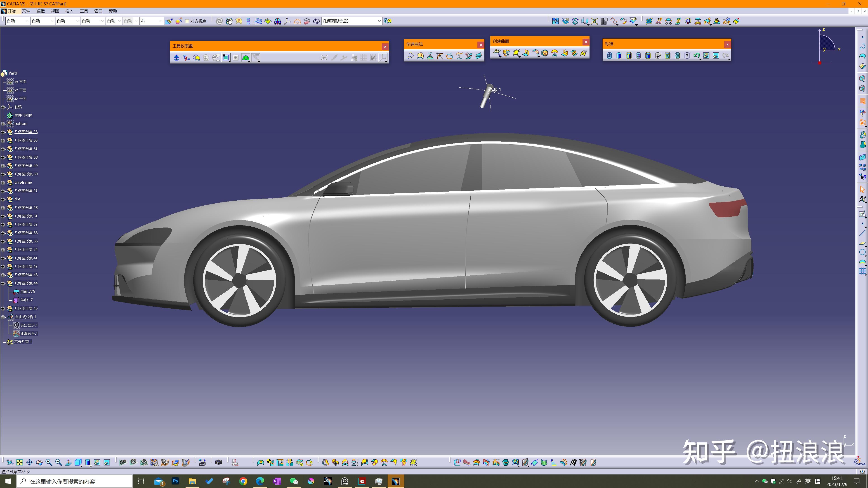Click the Undo arrow on the 标准 toolbar
The width and height of the screenshot is (868, 488).
pos(697,56)
